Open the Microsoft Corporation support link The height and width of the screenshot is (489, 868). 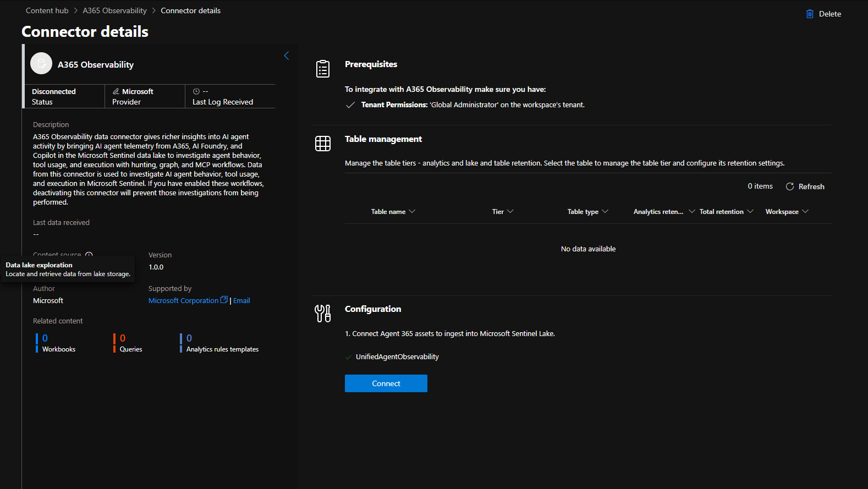coord(183,300)
